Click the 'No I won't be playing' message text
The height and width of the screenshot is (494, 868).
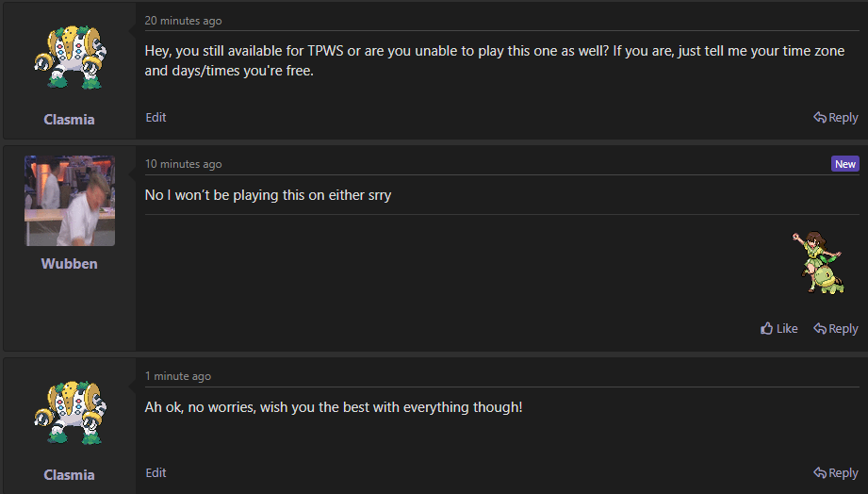[268, 195]
